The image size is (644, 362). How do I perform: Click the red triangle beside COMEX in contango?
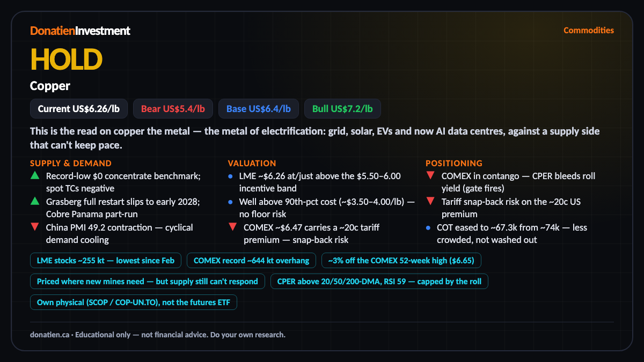pyautogui.click(x=430, y=175)
